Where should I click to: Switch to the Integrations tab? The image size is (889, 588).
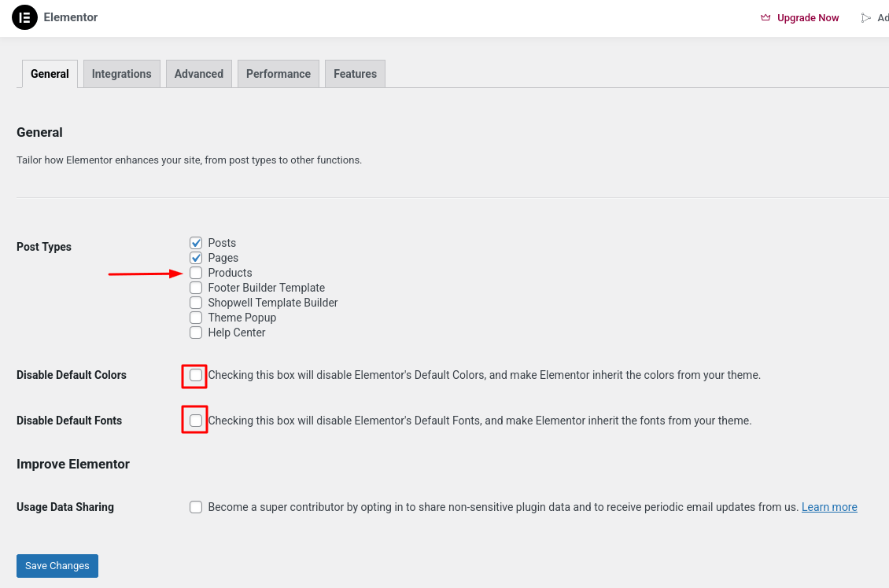coord(122,74)
